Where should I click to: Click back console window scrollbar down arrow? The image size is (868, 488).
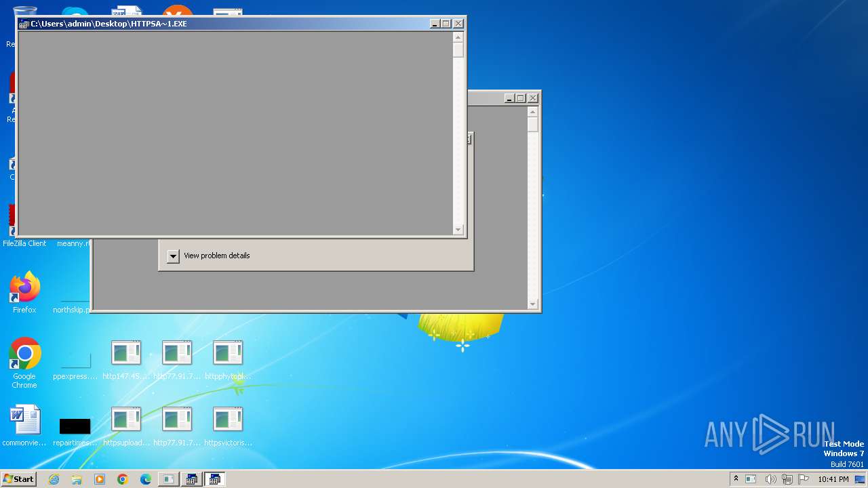[x=533, y=304]
